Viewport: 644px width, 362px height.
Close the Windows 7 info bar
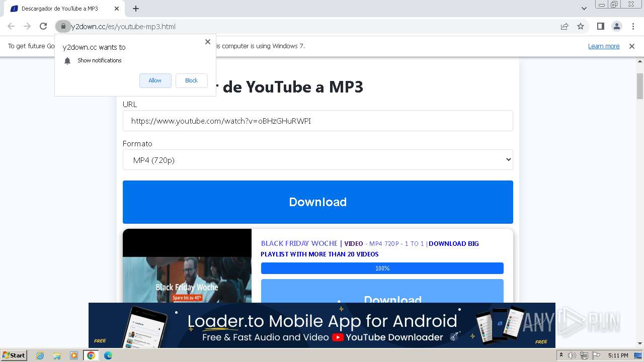632,46
